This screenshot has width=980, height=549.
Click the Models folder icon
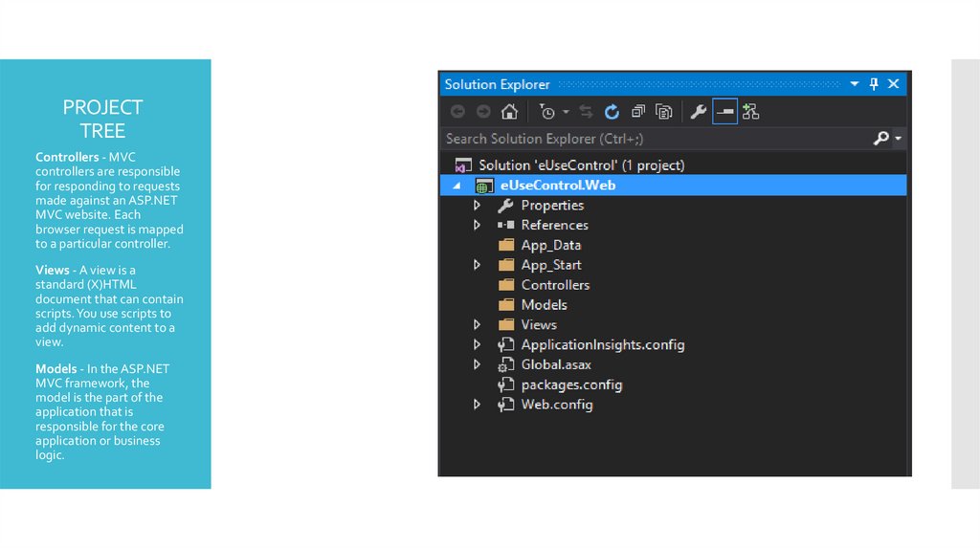pyautogui.click(x=506, y=305)
